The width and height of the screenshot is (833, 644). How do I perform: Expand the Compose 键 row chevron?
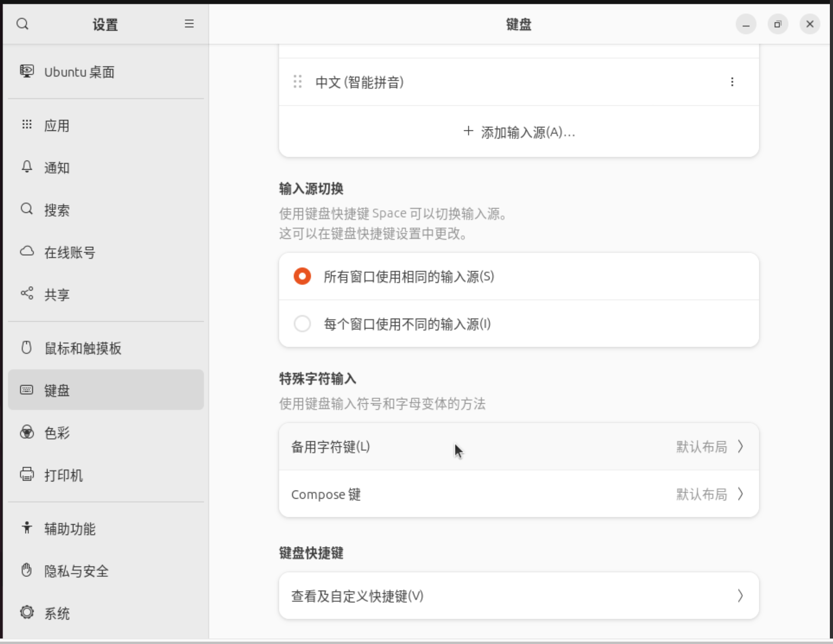pos(740,494)
